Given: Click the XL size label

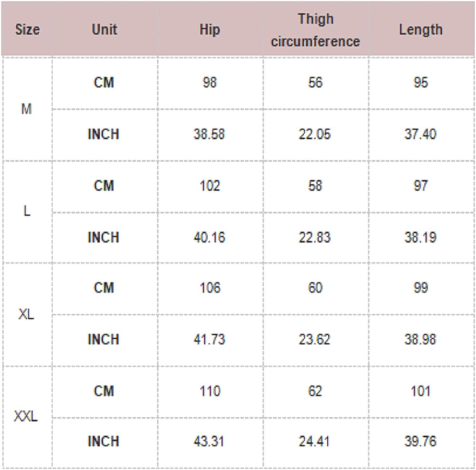Looking at the screenshot, I should [26, 314].
